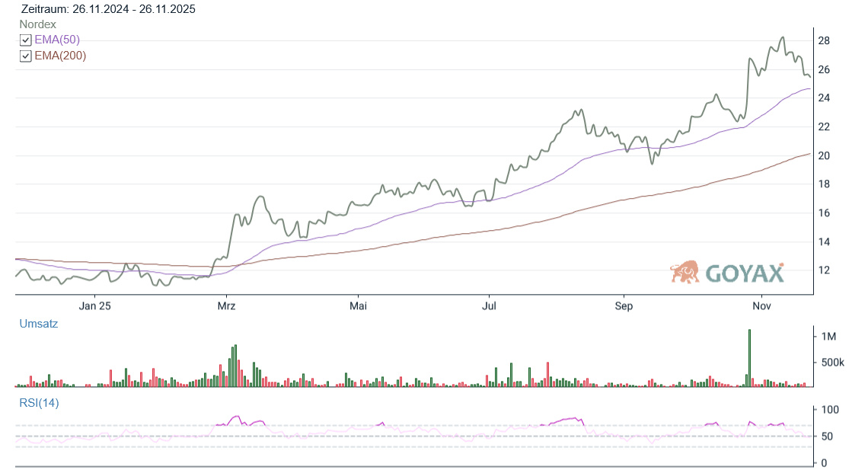
Task: Click the GOYAX bull logo icon
Action: pos(685,272)
